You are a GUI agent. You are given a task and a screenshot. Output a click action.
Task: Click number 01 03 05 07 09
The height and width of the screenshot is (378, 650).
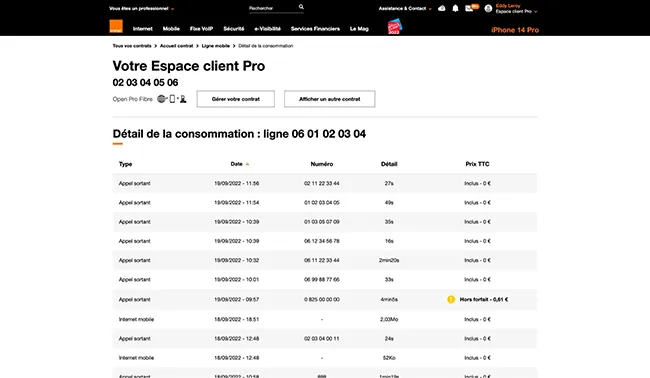pyautogui.click(x=322, y=222)
